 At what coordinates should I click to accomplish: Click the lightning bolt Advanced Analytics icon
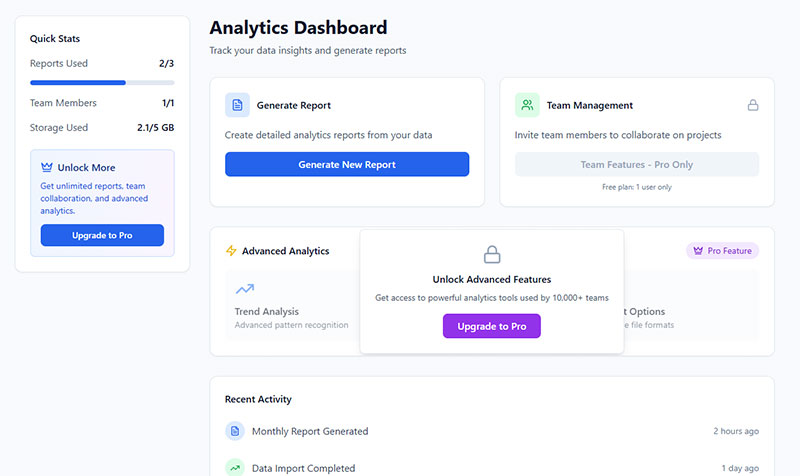click(x=231, y=250)
